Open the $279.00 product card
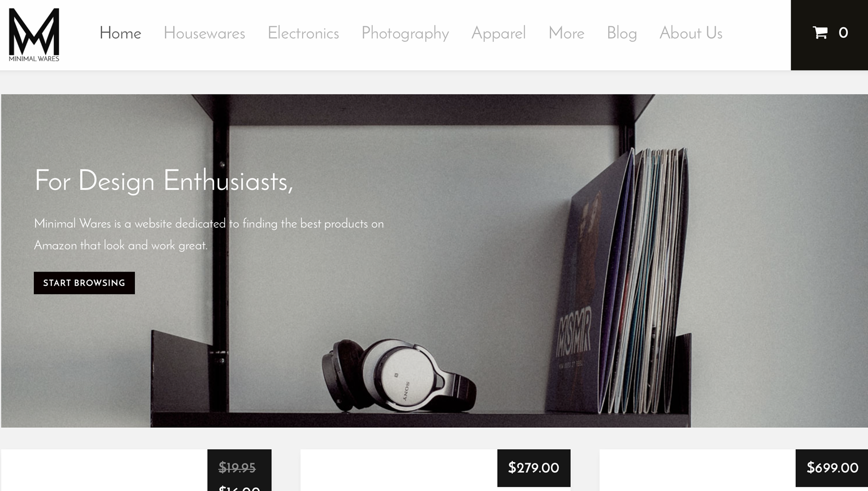Viewport: 868px width, 491px height. coord(435,470)
